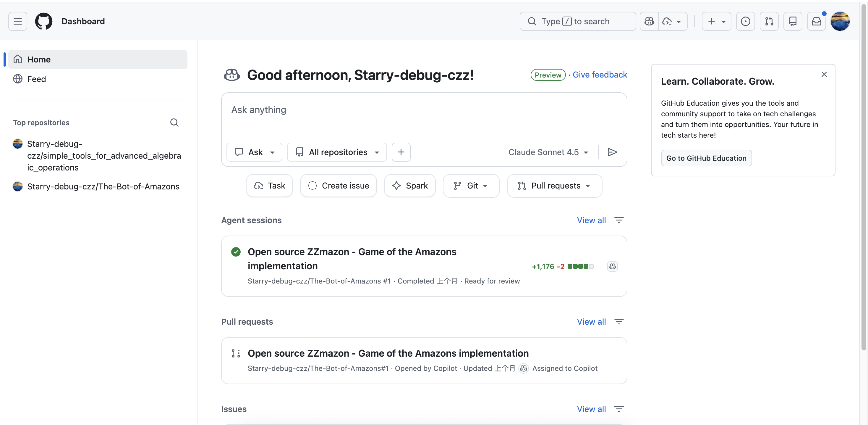Click Go to GitHub Education button
This screenshot has width=868, height=425.
tap(706, 158)
